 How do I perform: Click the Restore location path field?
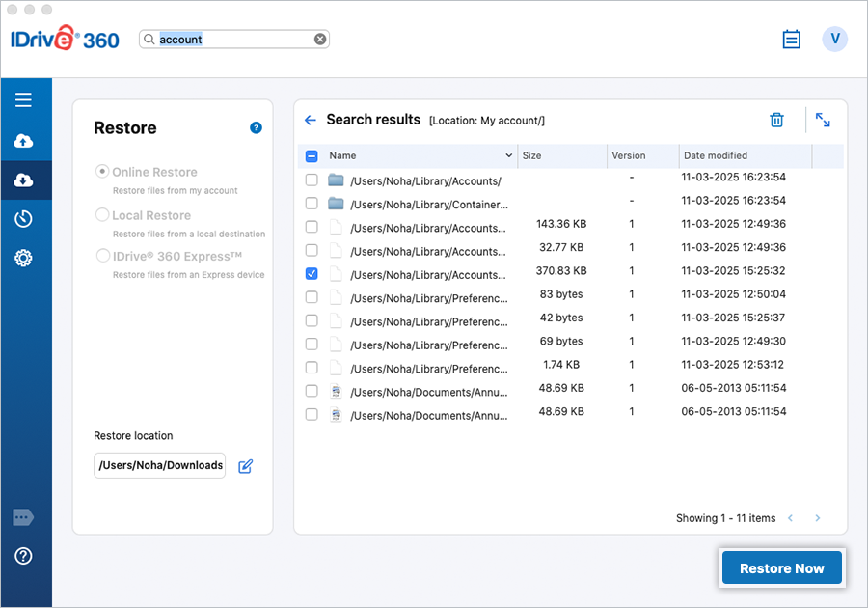click(x=159, y=465)
